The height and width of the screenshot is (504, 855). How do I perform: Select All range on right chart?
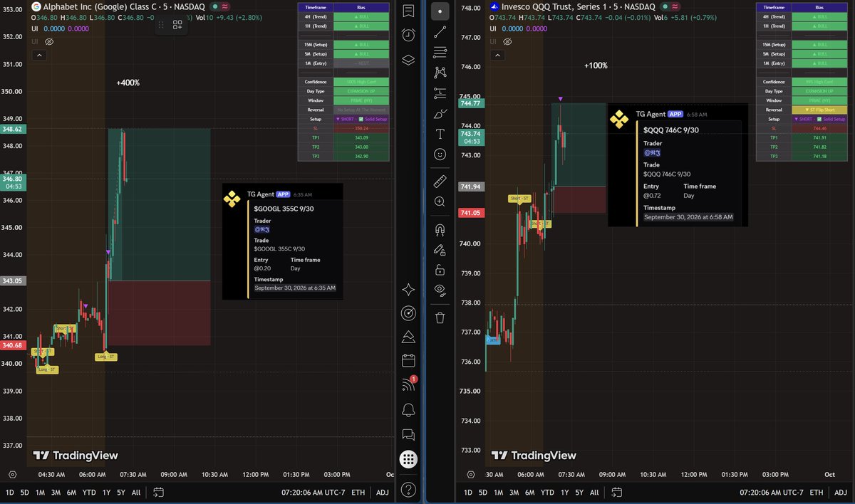pos(594,492)
